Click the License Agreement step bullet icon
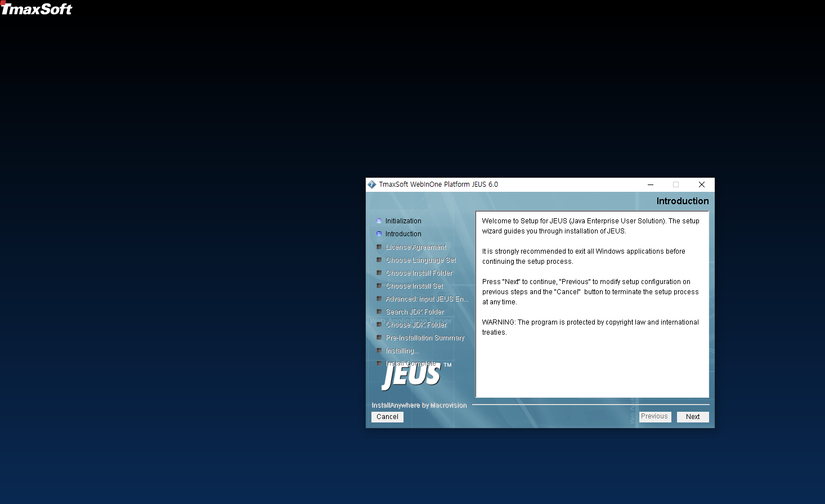The height and width of the screenshot is (504, 825). pyautogui.click(x=379, y=246)
